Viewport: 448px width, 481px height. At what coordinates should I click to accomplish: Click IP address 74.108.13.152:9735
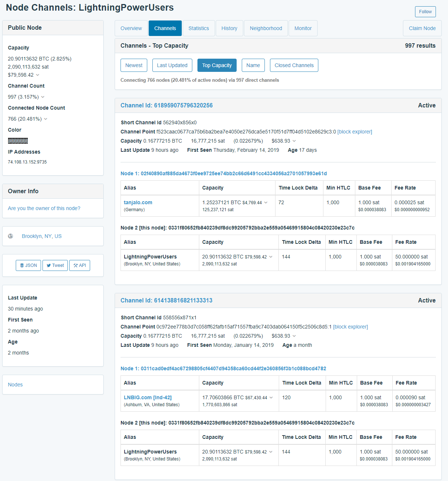27,162
